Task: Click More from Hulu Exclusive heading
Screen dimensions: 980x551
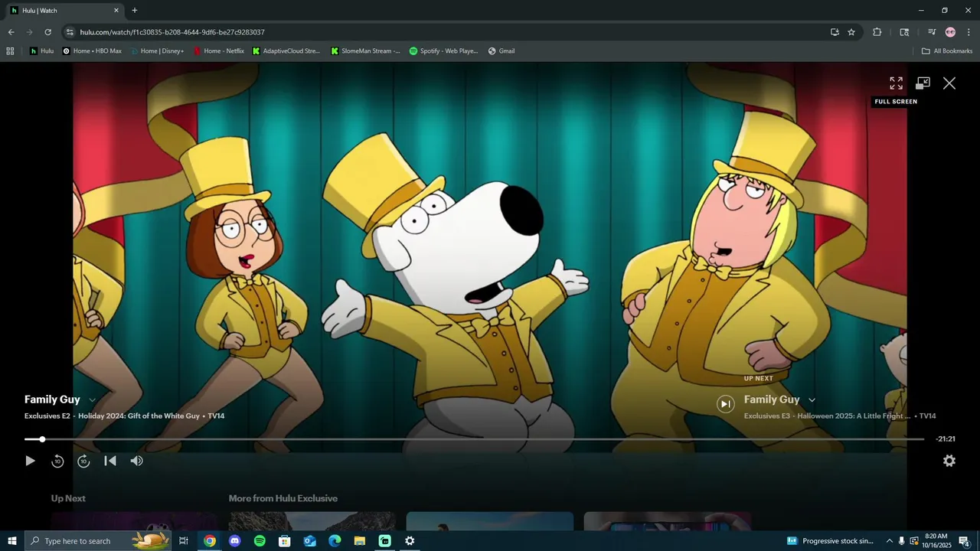Action: [283, 498]
